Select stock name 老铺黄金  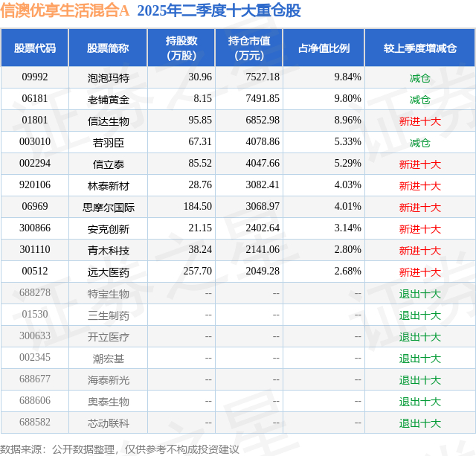click(x=109, y=100)
